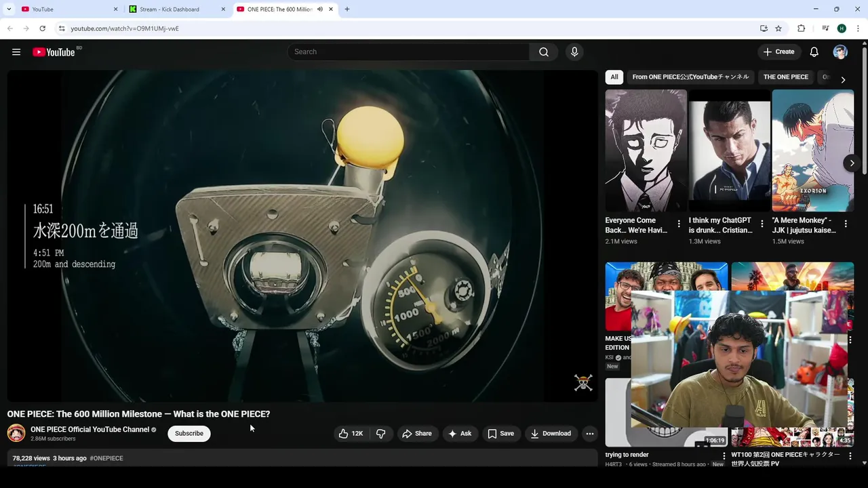Open Chrome profile H avatar
The width and height of the screenshot is (868, 488).
842,28
